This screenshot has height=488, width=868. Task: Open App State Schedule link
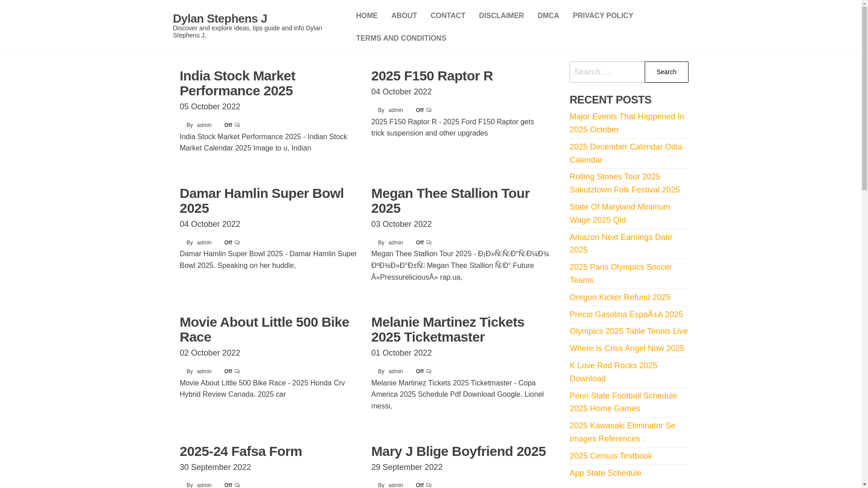click(x=605, y=473)
